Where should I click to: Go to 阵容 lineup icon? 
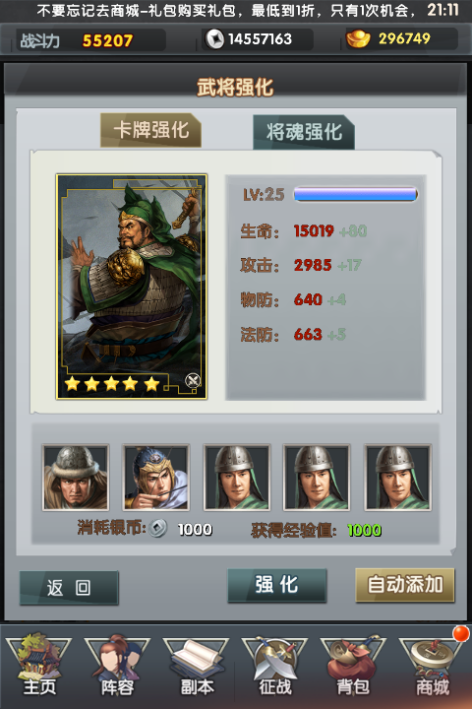click(x=117, y=665)
